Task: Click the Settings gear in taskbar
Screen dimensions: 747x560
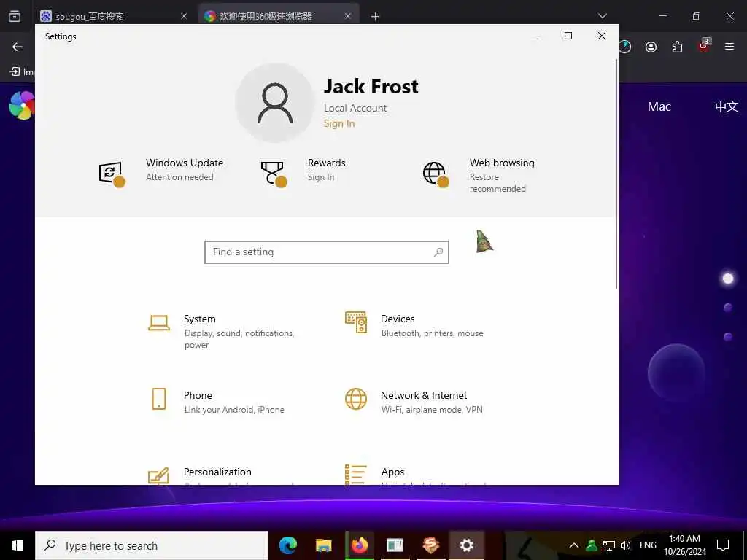Action: click(466, 545)
